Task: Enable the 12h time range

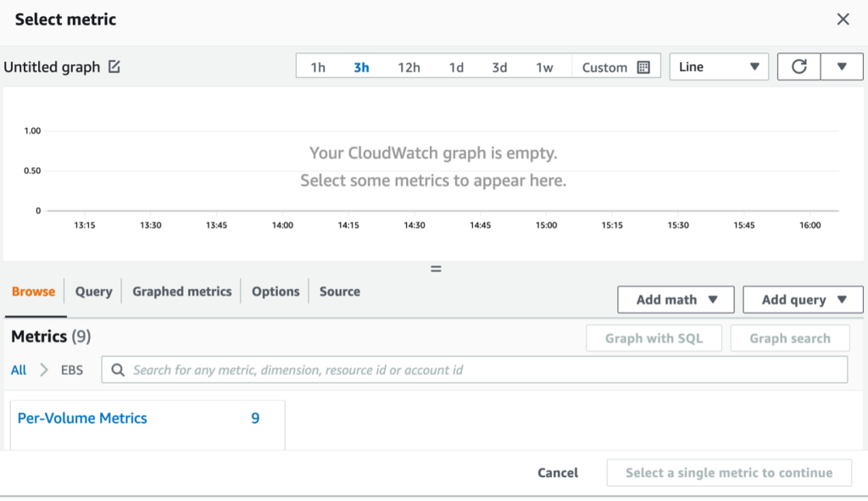Action: click(x=409, y=66)
